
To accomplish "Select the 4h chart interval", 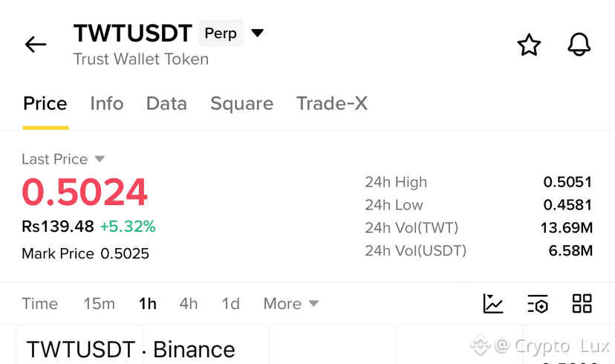I will tap(189, 304).
